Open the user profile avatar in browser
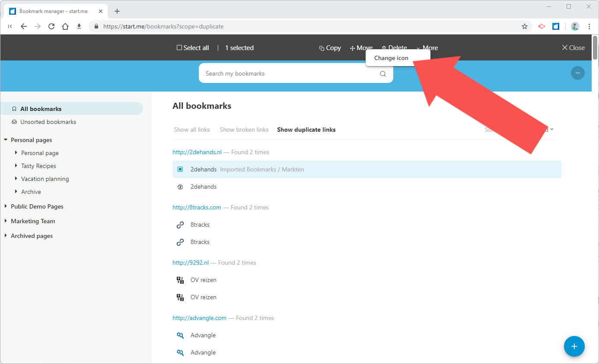 [575, 26]
